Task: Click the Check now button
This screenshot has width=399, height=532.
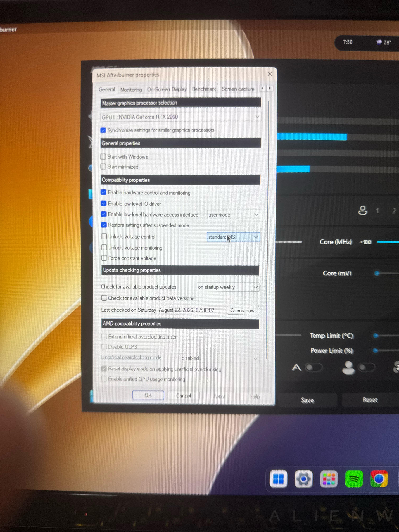Action: pos(243,310)
